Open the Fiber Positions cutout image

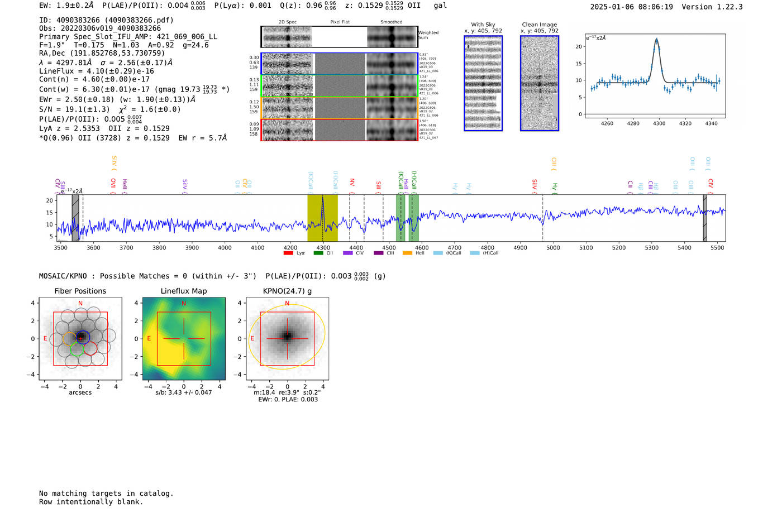(80, 339)
